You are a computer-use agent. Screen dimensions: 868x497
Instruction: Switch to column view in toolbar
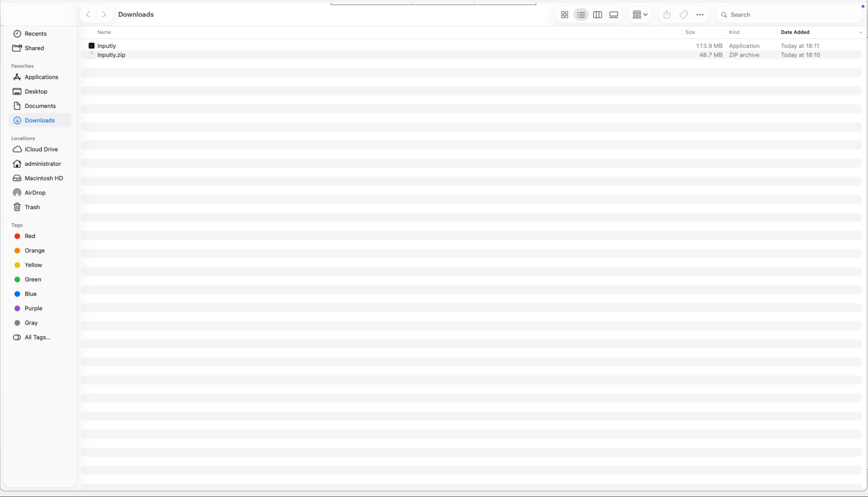(597, 15)
